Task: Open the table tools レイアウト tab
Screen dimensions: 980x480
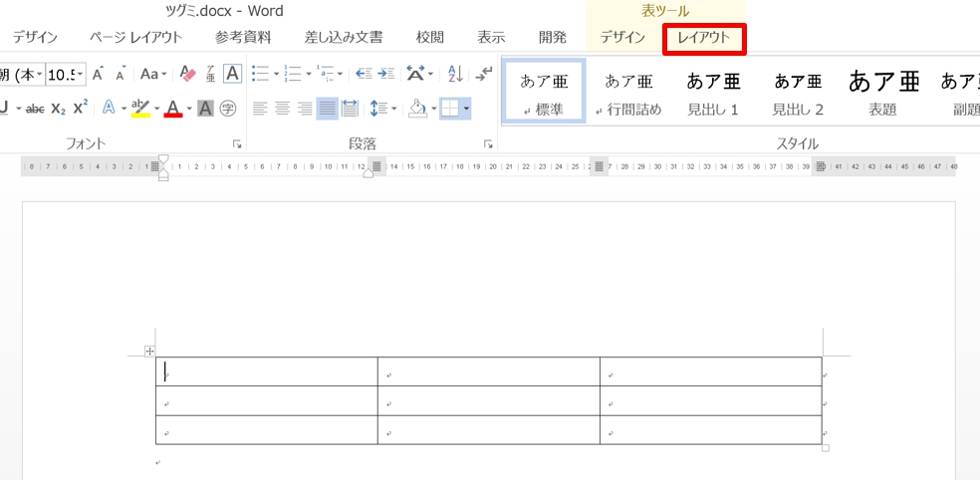Action: point(704,38)
